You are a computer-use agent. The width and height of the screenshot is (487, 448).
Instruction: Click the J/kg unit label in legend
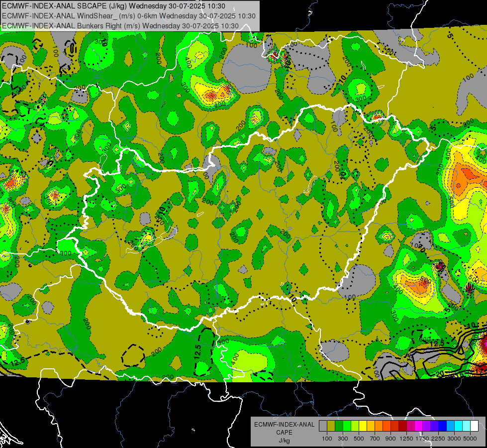click(284, 441)
